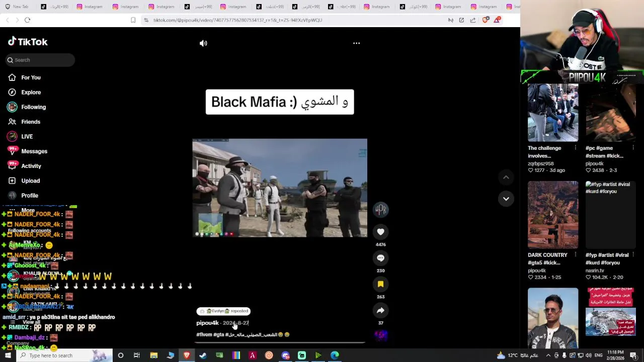
Task: Open Task View on taskbar
Action: tap(137, 355)
